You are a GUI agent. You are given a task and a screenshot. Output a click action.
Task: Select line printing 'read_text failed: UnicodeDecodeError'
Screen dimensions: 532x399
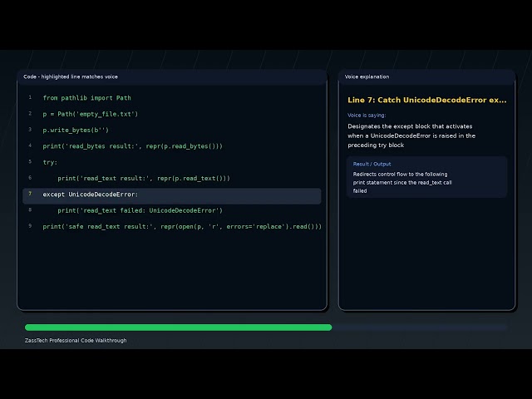tap(140, 210)
